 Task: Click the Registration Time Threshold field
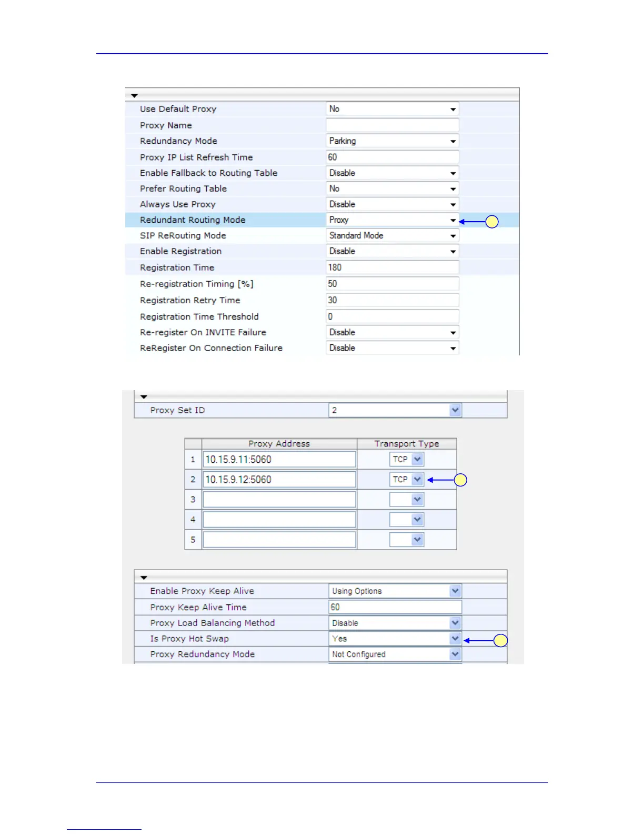[x=393, y=316]
